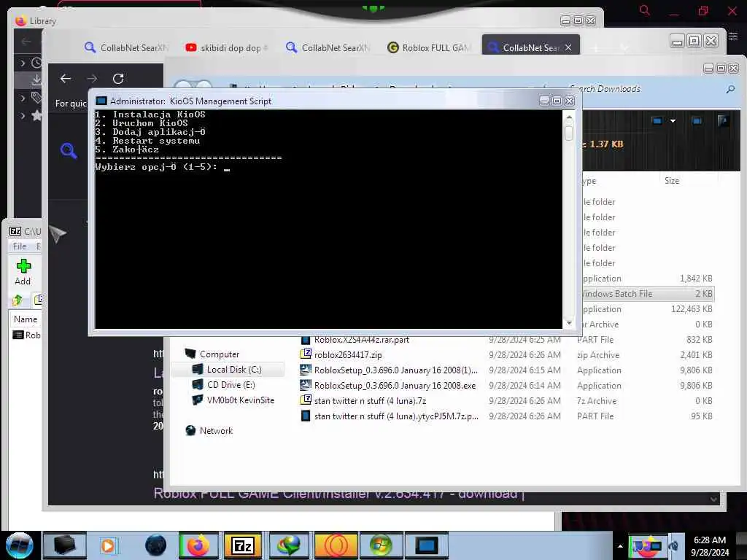Click the red search icon at the top right
The image size is (747, 560).
[x=645, y=10]
